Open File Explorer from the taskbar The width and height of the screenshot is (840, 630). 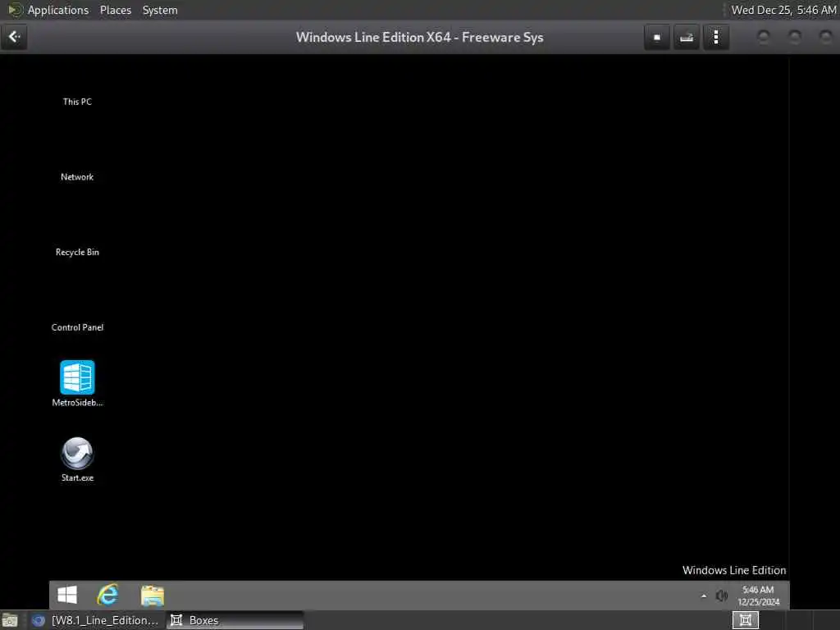[x=152, y=596]
